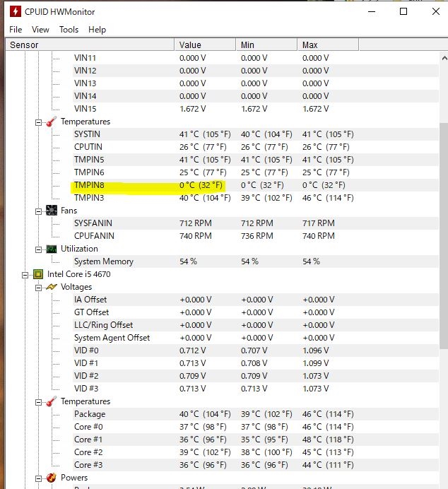Screen dimensions: 448x489
Task: Click the fan icon next to Fans
Action: (52, 211)
